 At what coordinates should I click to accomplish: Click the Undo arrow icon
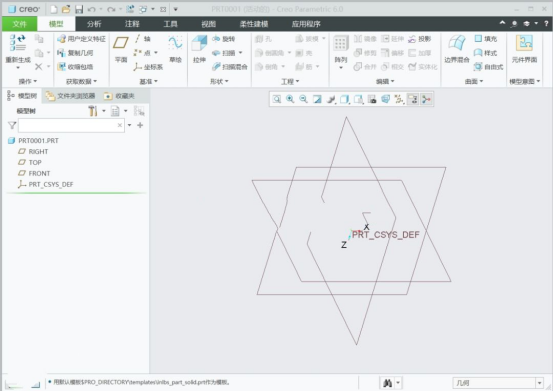coord(91,10)
